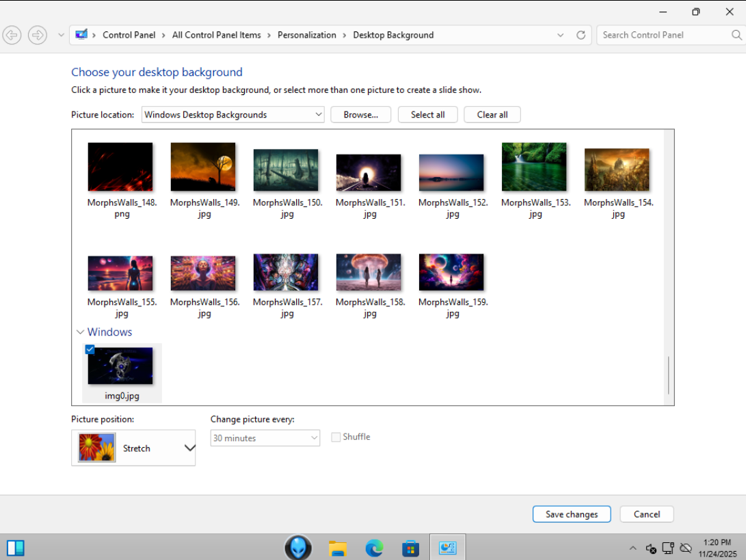Open File Explorer from taskbar

click(x=338, y=548)
